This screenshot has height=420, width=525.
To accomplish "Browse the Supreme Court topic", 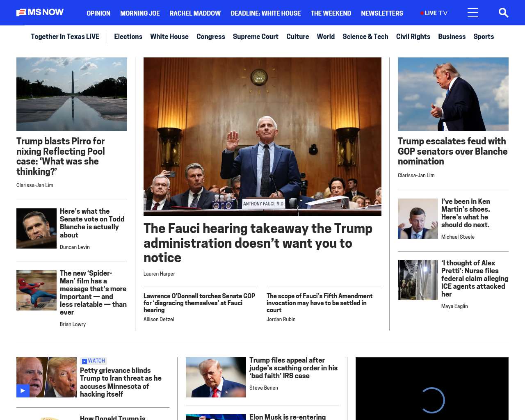I will click(256, 37).
